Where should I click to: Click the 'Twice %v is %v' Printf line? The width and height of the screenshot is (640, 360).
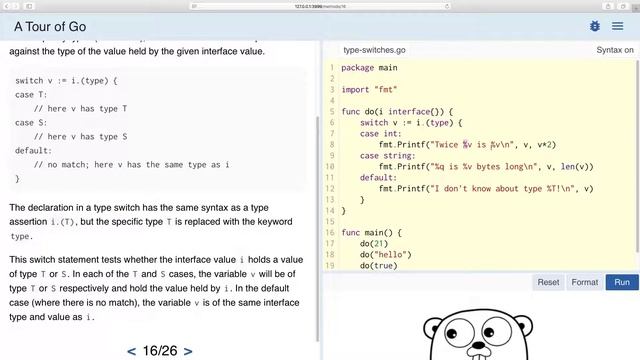click(467, 144)
